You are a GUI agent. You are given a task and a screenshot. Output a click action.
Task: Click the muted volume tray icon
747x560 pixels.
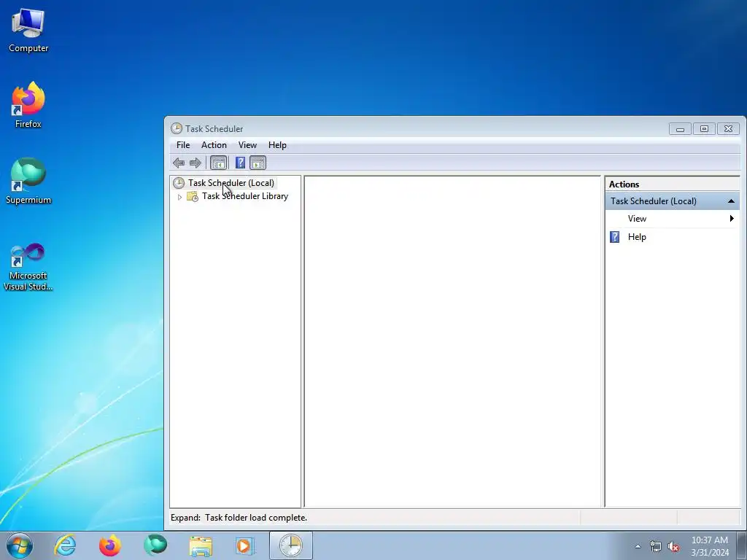point(673,547)
